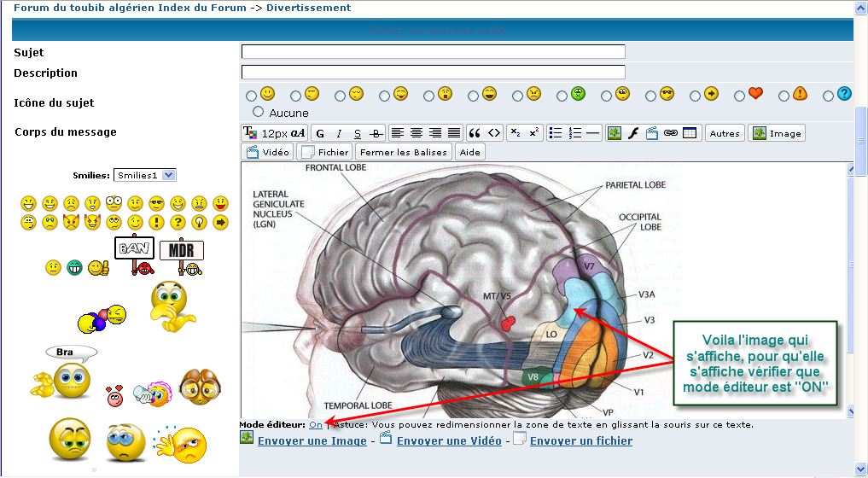Viewport: 868px width, 478px height.
Task: Apply subscript formatting
Action: point(516,133)
